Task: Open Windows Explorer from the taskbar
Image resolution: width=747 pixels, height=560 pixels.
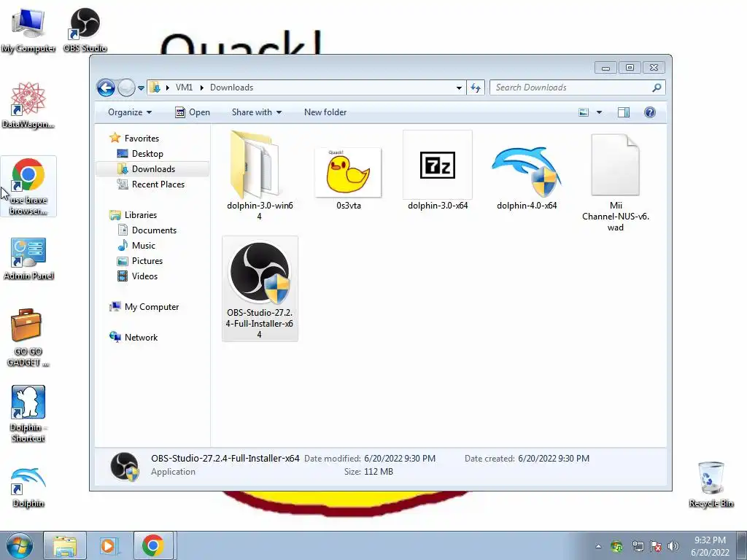Action: coord(65,545)
